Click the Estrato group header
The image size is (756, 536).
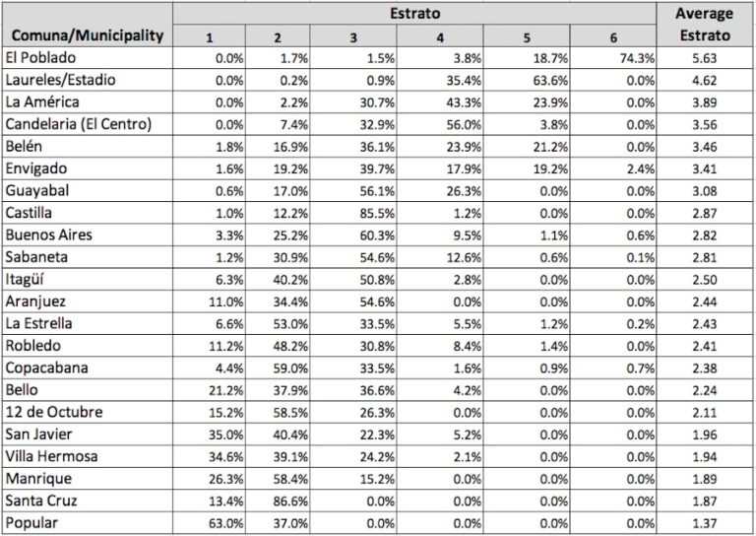(x=418, y=15)
